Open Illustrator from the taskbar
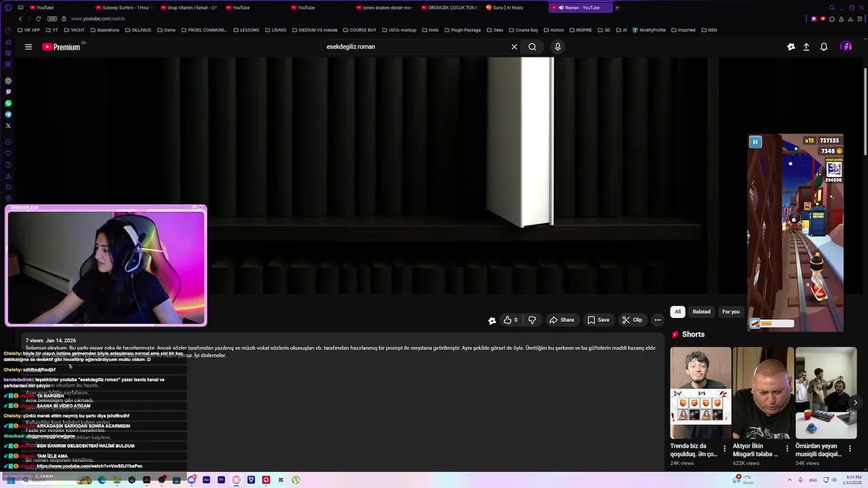 pos(146,480)
